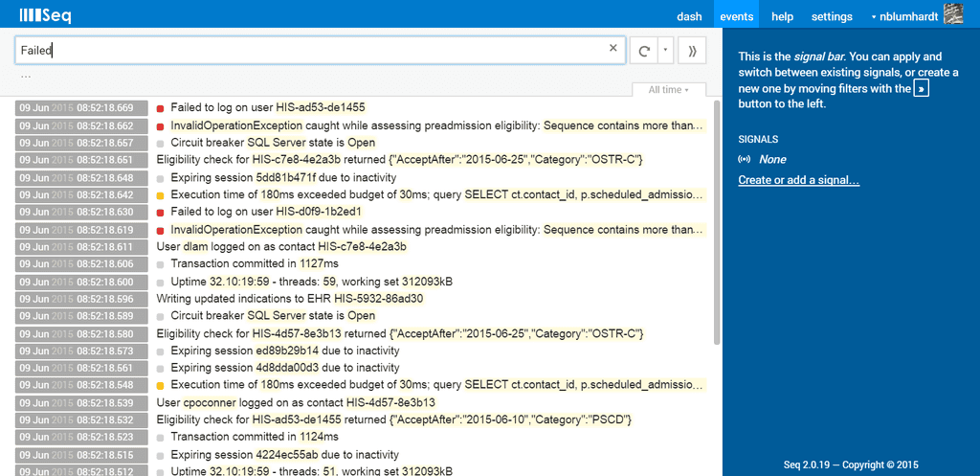This screenshot has width=980, height=476.
Task: Click the radio signal icon next to None
Action: point(746,160)
